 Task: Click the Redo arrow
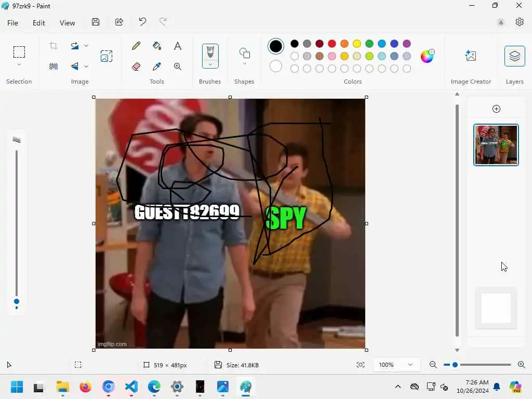coord(163,22)
